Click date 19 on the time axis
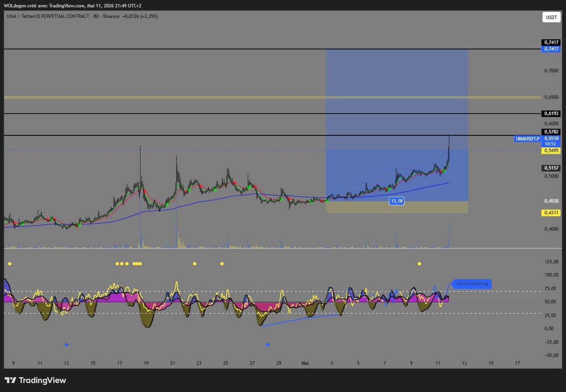566x392 pixels. [146, 363]
